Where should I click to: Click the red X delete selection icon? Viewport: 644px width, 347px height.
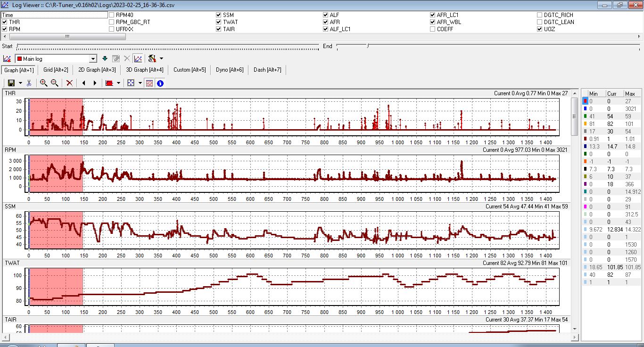[x=69, y=83]
